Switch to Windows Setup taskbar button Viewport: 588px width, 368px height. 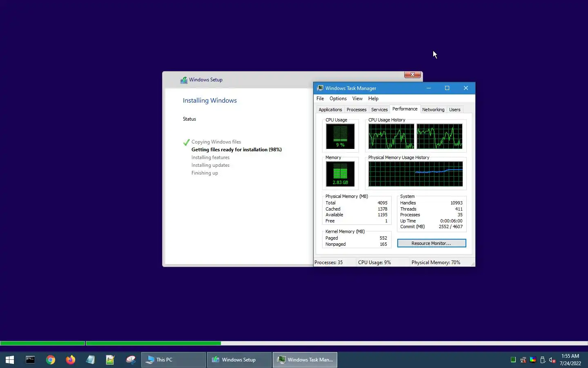[x=239, y=360]
